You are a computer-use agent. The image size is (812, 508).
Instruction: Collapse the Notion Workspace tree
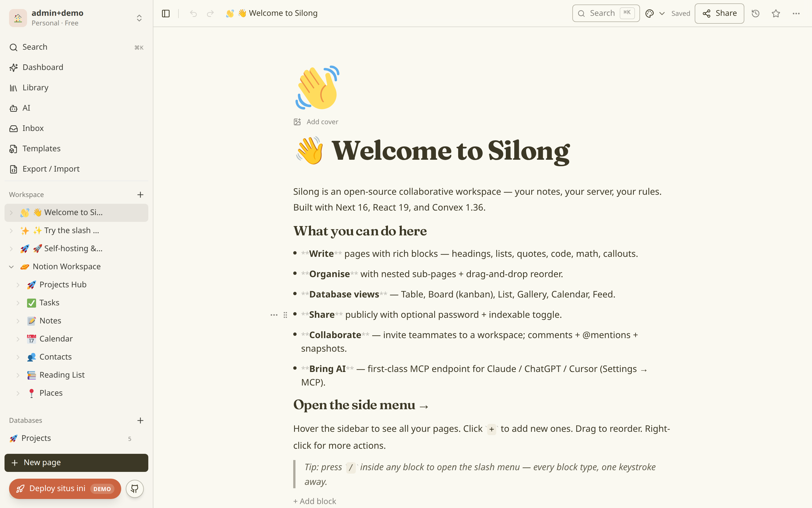pyautogui.click(x=11, y=267)
